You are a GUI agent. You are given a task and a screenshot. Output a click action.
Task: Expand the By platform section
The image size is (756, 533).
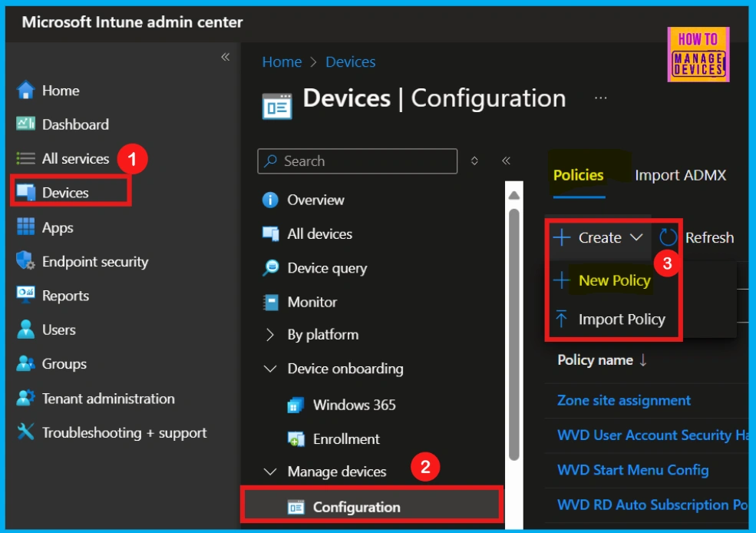(270, 334)
